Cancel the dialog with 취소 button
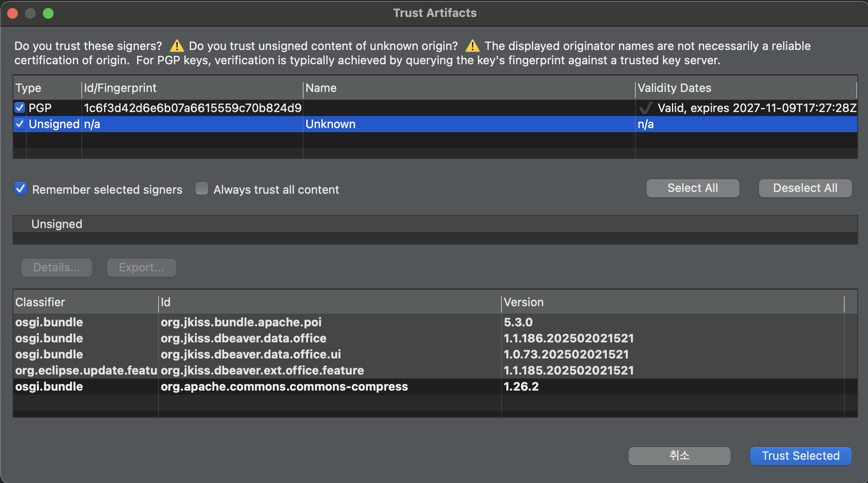Screen dimensions: 868x483 click(x=679, y=456)
